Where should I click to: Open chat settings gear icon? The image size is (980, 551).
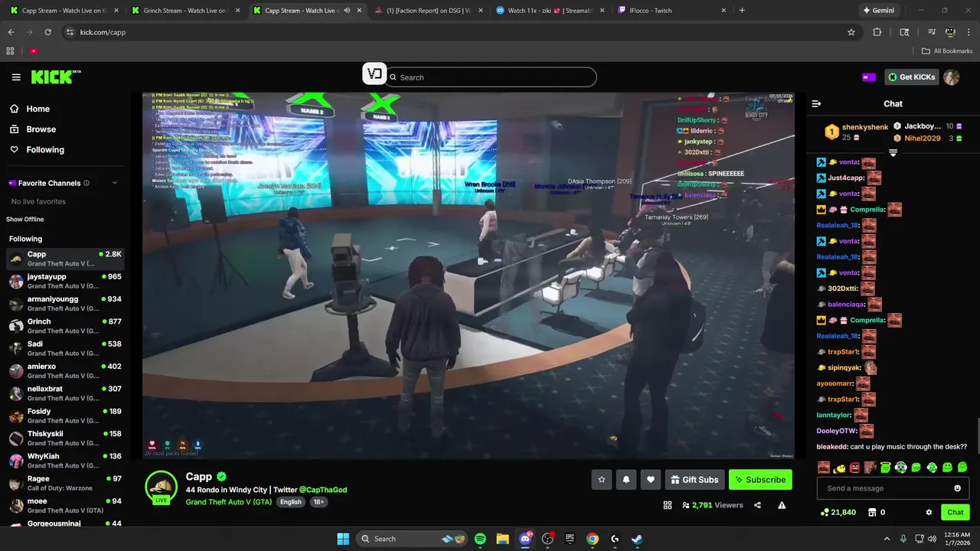929,512
